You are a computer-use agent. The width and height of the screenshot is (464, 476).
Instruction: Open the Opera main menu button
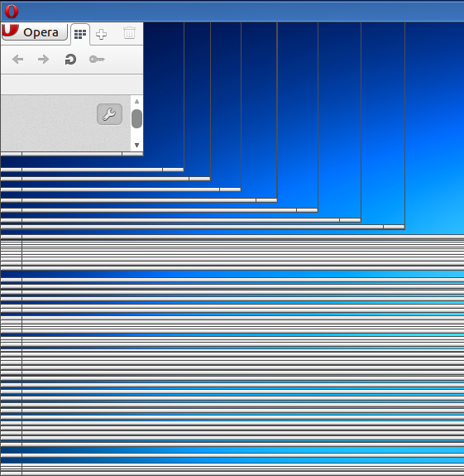(x=34, y=31)
